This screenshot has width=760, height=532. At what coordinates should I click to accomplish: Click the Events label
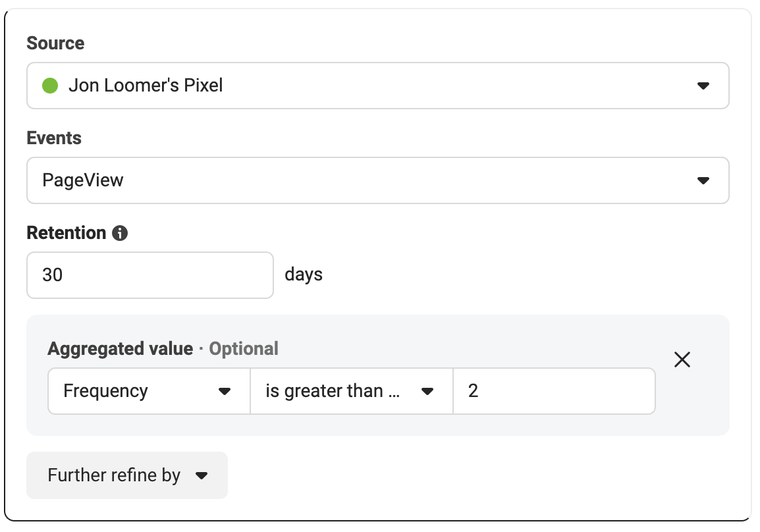pyautogui.click(x=54, y=138)
